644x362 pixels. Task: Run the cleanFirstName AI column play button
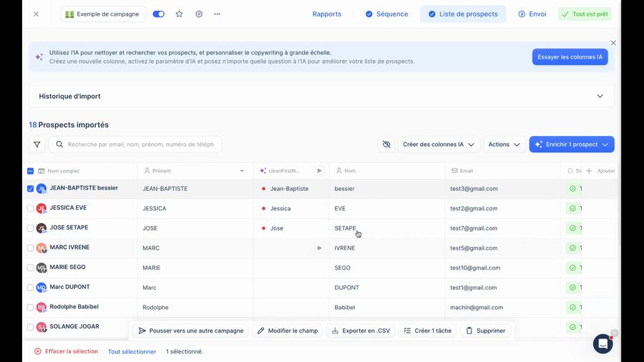pos(319,171)
